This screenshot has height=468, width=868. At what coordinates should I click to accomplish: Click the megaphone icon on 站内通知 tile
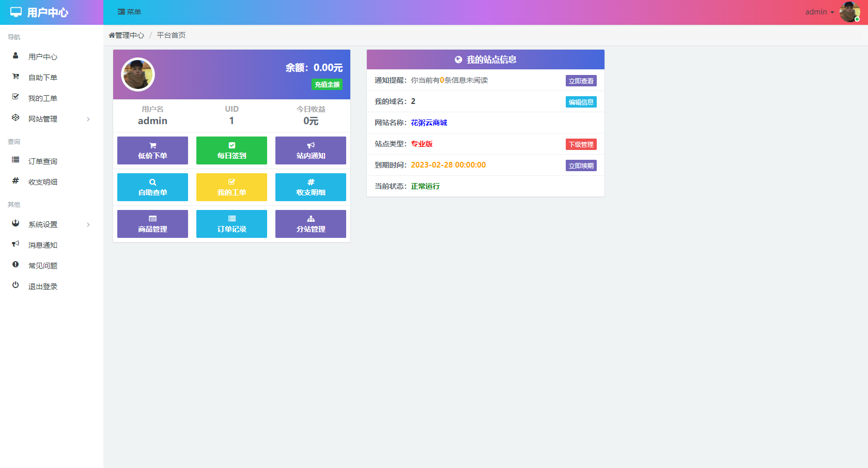point(311,145)
